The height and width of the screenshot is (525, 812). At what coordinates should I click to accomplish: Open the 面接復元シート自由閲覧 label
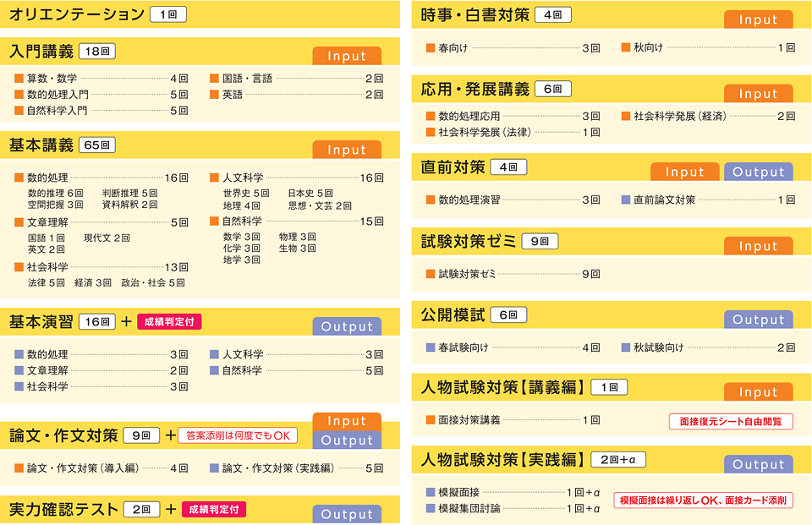coord(731,421)
